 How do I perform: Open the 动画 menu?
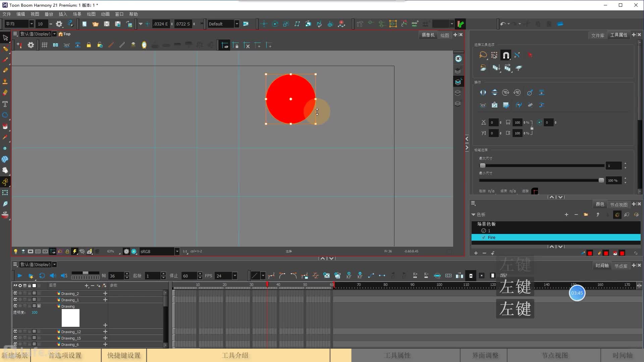pos(105,14)
